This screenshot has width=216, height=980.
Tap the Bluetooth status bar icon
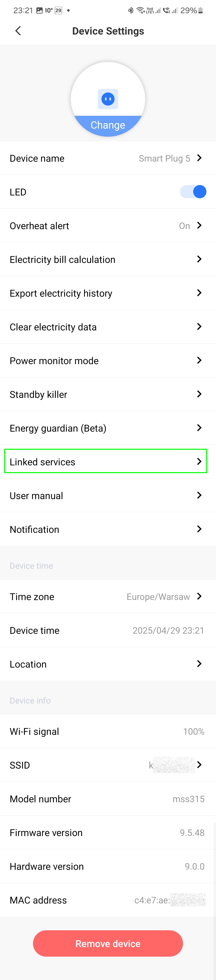pyautogui.click(x=131, y=11)
